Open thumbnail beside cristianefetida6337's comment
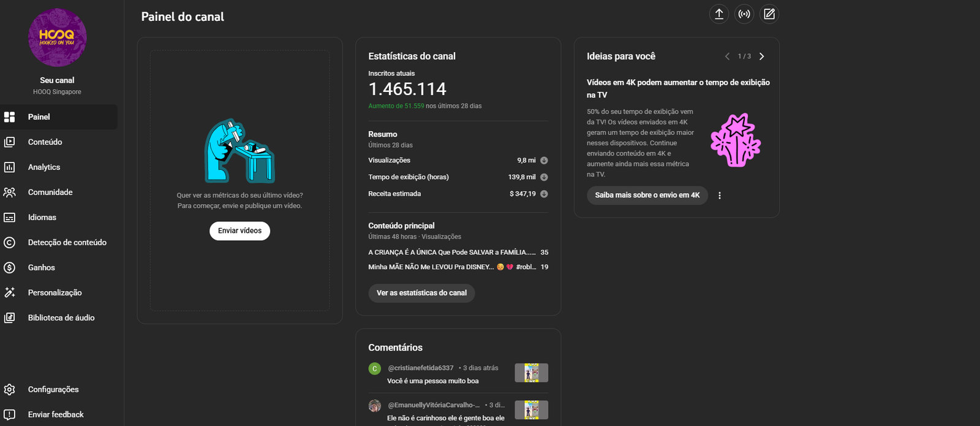This screenshot has height=426, width=980. [531, 373]
